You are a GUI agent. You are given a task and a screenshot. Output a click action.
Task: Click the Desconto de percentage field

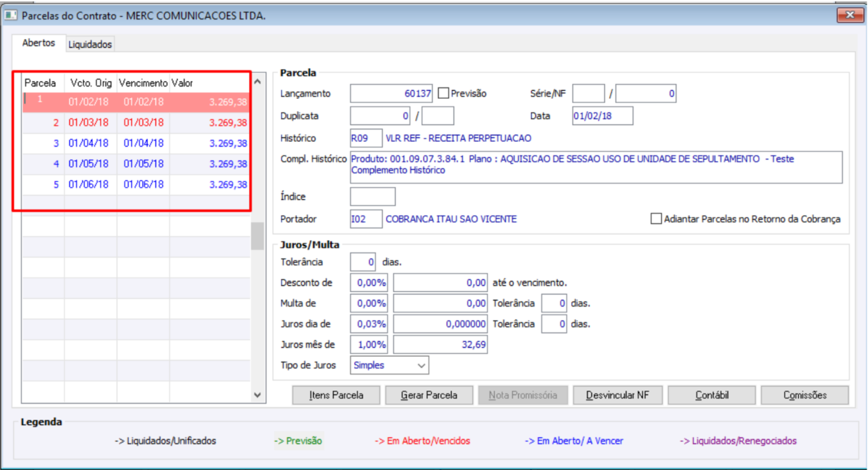click(x=369, y=283)
